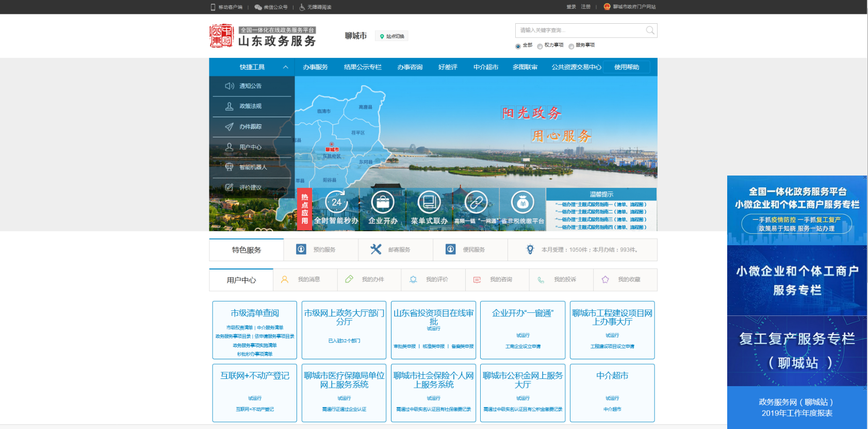Open the 市级清单查询 card link
This screenshot has width=868, height=429.
coord(255,313)
